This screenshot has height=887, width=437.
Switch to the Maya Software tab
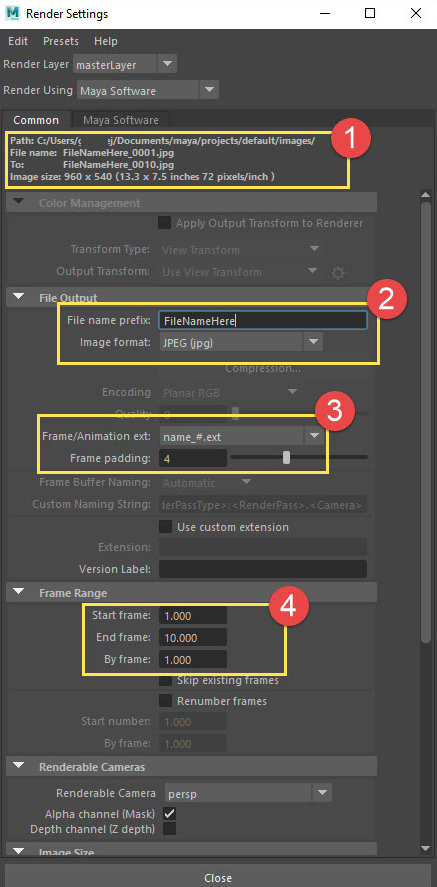point(120,120)
